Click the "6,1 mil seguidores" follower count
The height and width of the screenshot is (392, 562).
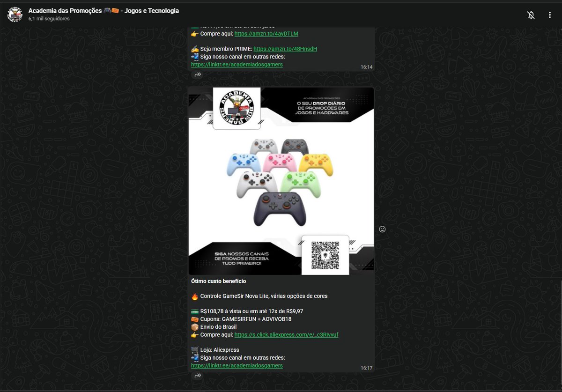point(49,19)
